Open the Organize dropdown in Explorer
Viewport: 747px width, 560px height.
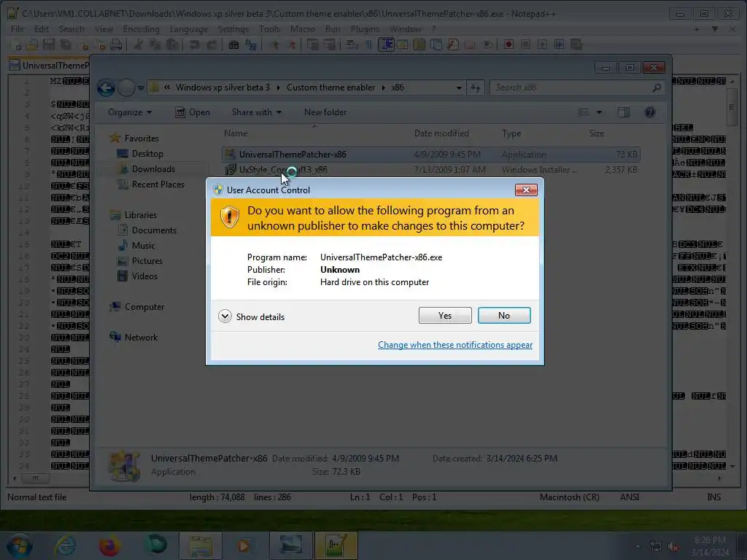130,112
